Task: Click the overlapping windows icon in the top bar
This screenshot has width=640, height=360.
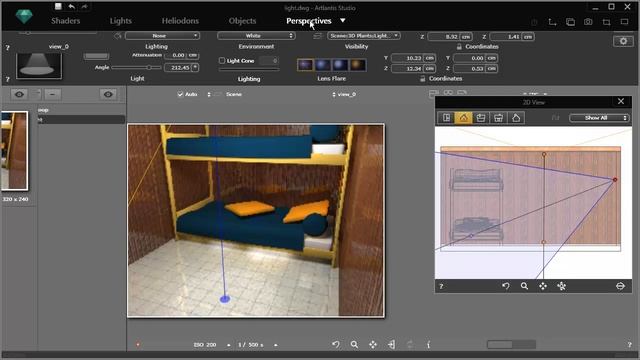Action: pos(570,22)
